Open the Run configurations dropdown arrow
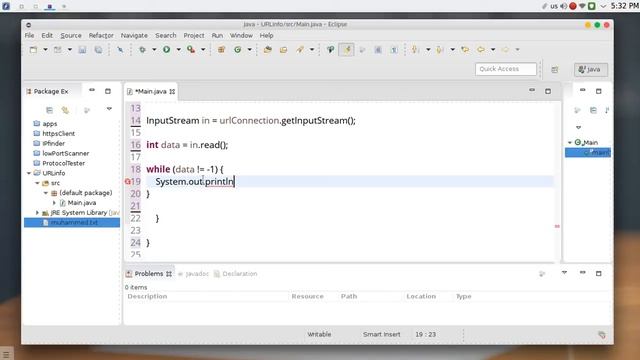The image size is (640, 360). [178, 50]
